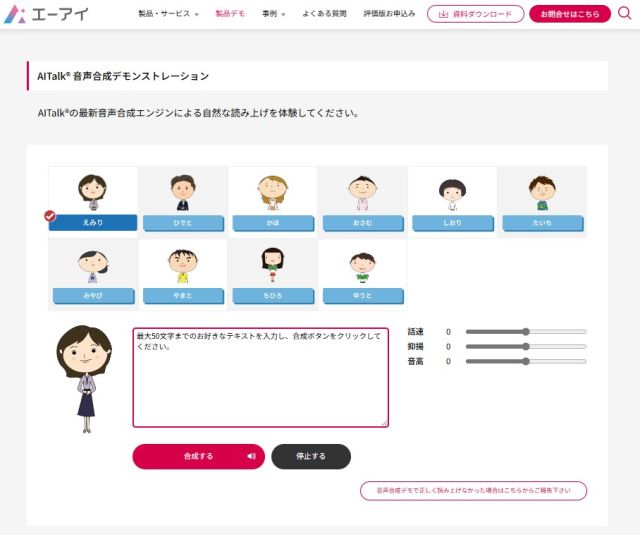Open the search magnifier icon

624,13
